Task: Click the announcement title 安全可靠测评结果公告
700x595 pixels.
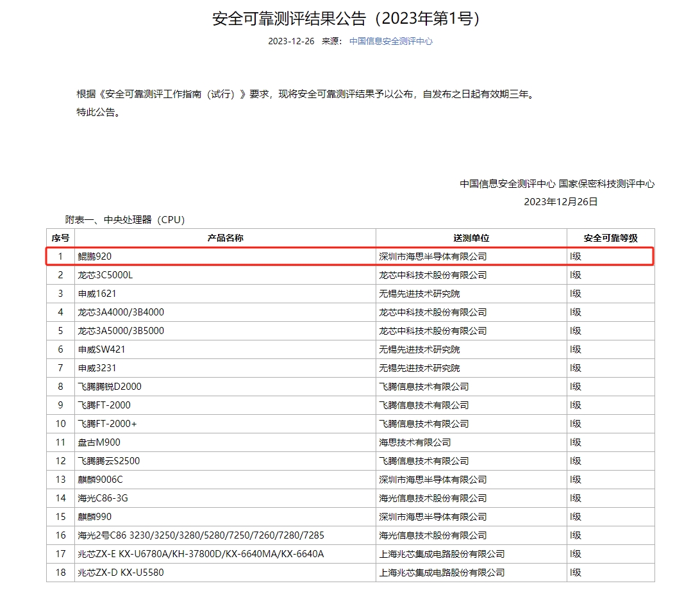Action: [x=346, y=19]
